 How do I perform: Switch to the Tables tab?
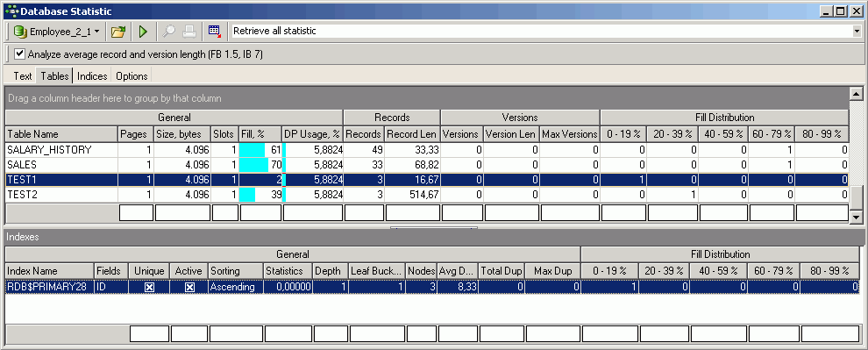[55, 75]
